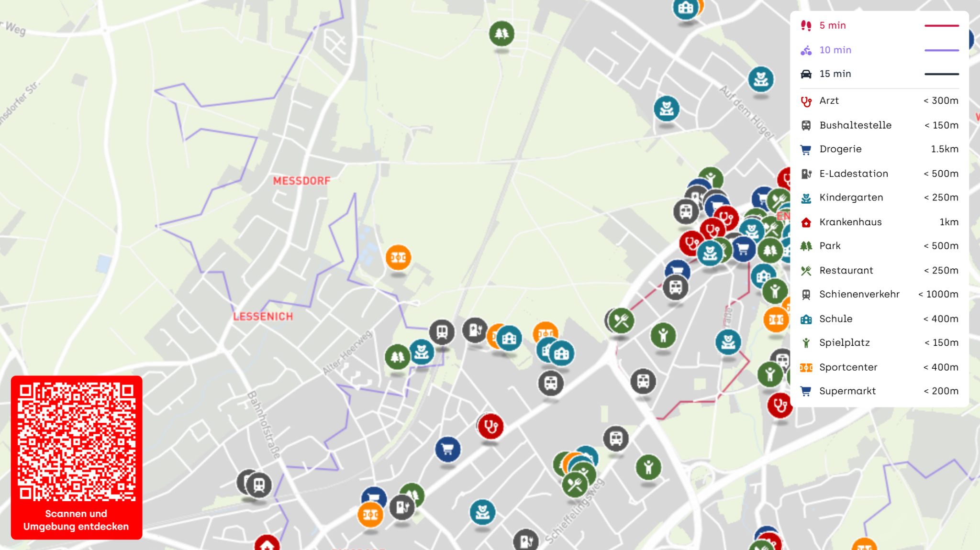Viewport: 980px width, 550px height.
Task: Select the Bushaltestelle legend entry
Action: (880, 125)
